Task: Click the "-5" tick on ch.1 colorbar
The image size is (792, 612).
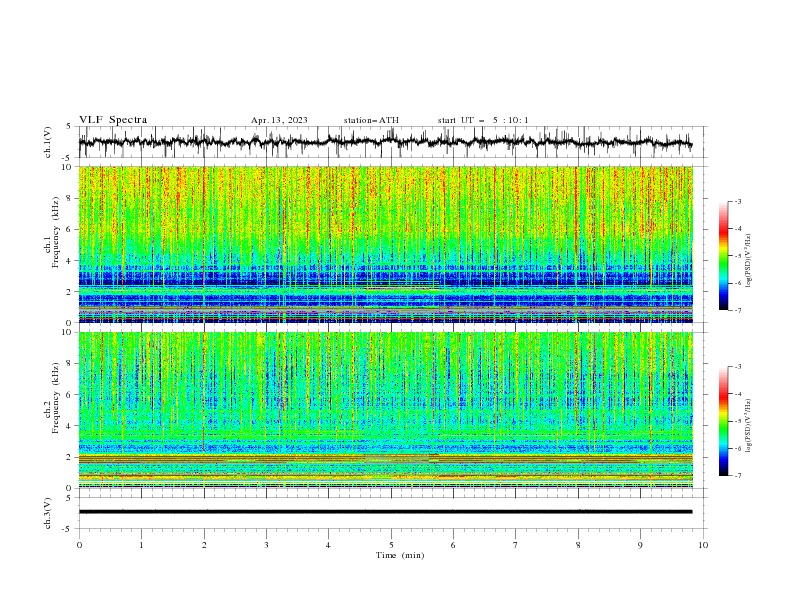Action: point(738,256)
